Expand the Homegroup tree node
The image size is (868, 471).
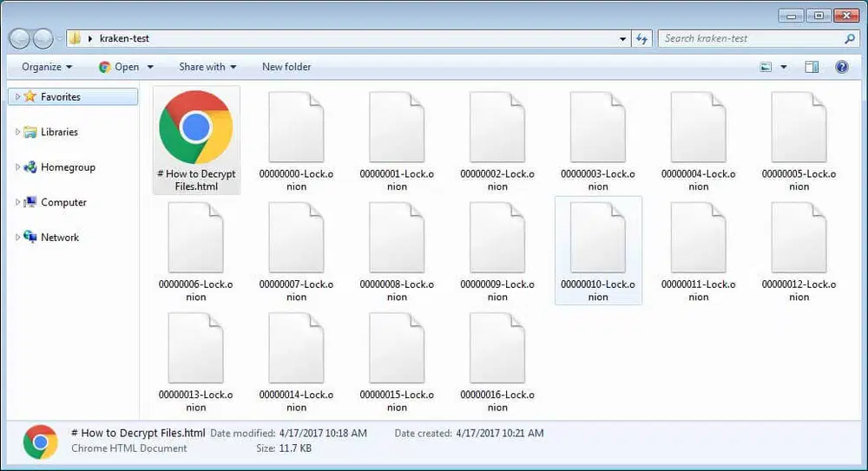click(17, 167)
